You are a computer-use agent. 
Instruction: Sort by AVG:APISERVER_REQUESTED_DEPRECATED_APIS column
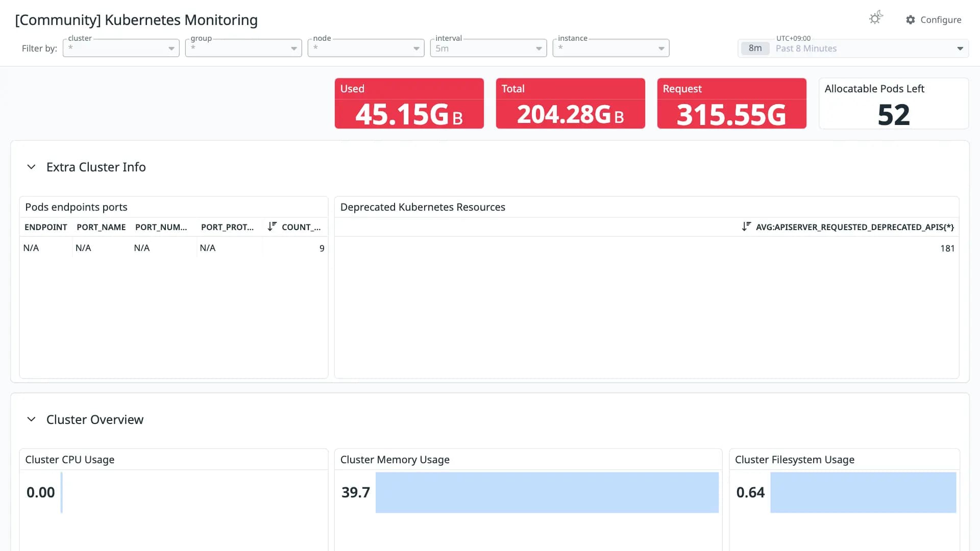[x=848, y=227]
